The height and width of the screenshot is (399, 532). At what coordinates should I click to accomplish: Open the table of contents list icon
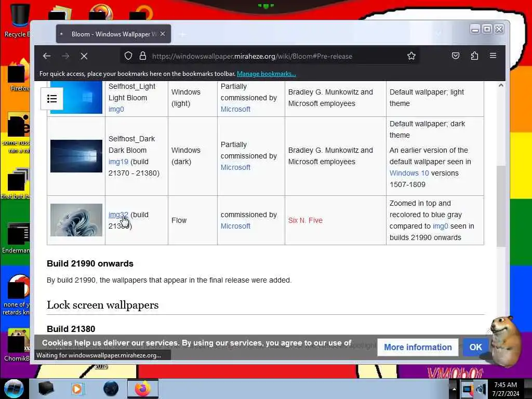coord(52,99)
